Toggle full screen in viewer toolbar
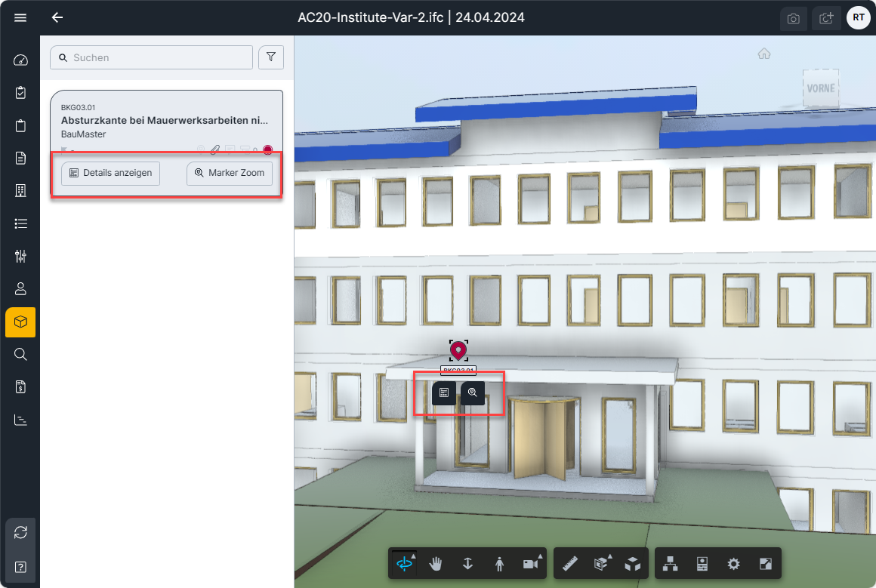Viewport: 876px width, 588px height. pyautogui.click(x=766, y=564)
